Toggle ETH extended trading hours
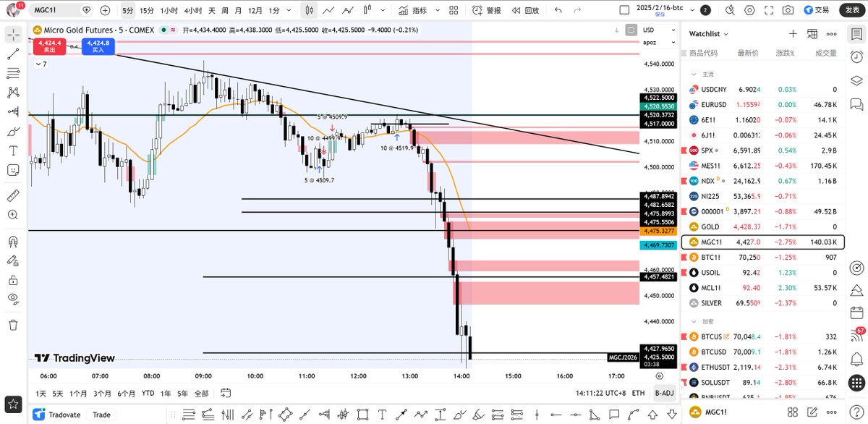 point(638,393)
